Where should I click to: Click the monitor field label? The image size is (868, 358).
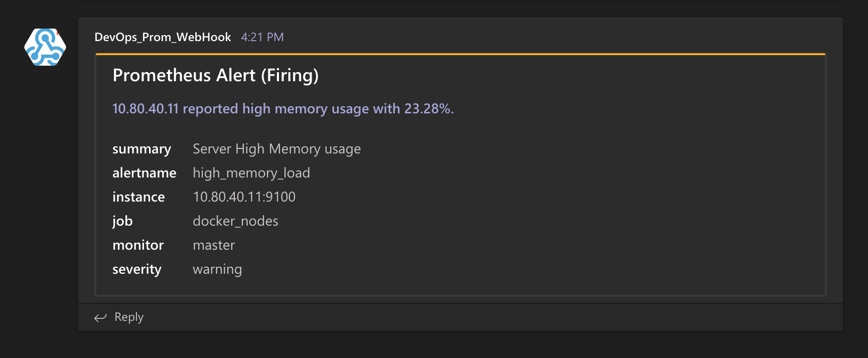point(138,245)
